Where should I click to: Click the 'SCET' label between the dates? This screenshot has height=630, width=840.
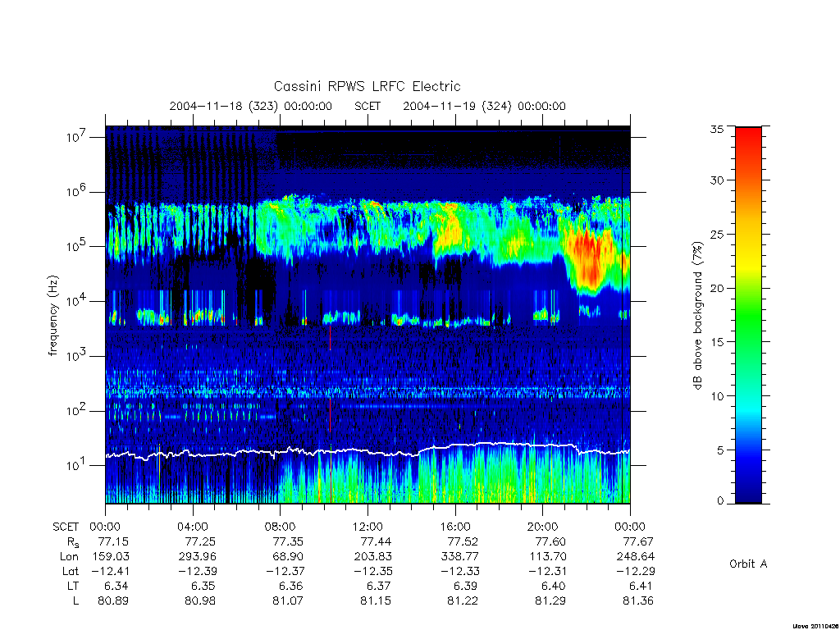point(367,106)
